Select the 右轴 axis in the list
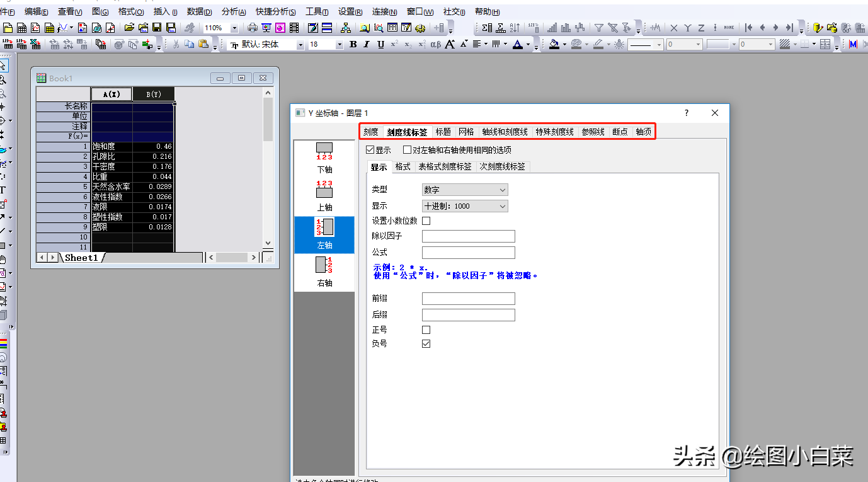Image resolution: width=868 pixels, height=482 pixels. [324, 272]
